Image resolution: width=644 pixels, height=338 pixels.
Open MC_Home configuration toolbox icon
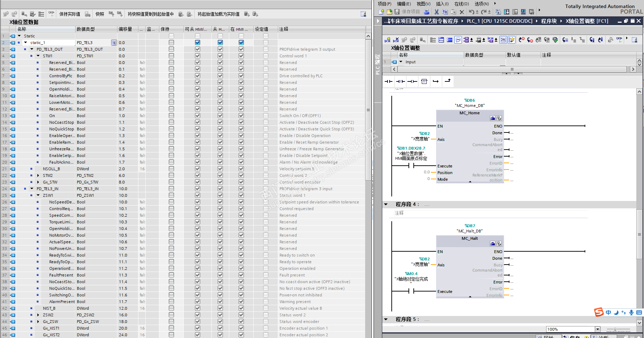[x=493, y=118]
